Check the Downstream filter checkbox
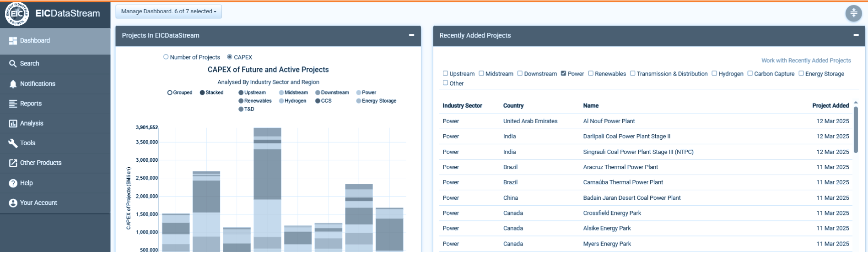868x263 pixels. [x=520, y=73]
